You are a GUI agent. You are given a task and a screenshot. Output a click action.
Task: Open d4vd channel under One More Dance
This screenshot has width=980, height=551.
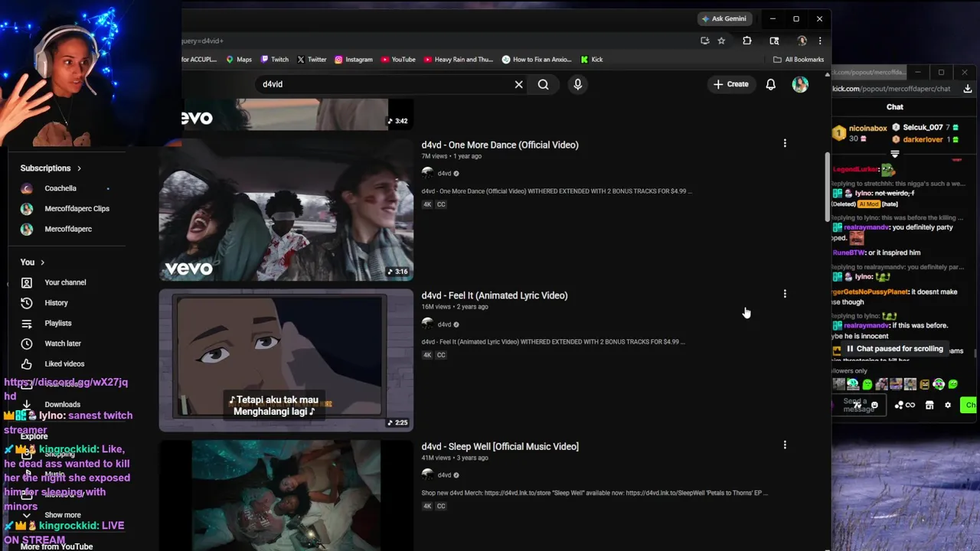(444, 174)
